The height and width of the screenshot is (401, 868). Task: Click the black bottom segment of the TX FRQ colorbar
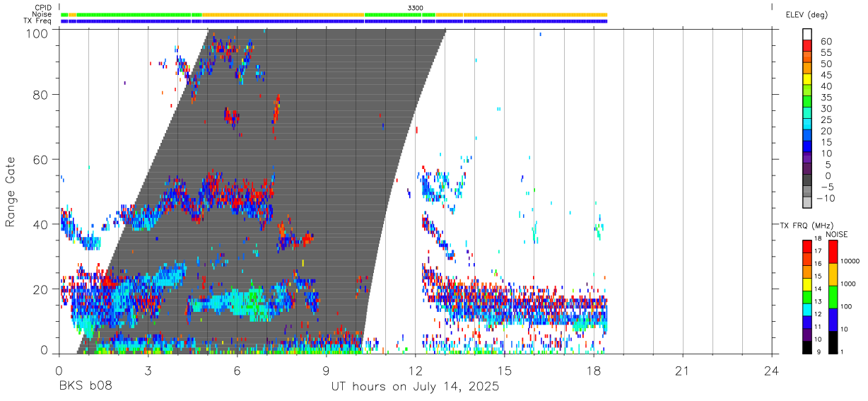(807, 347)
